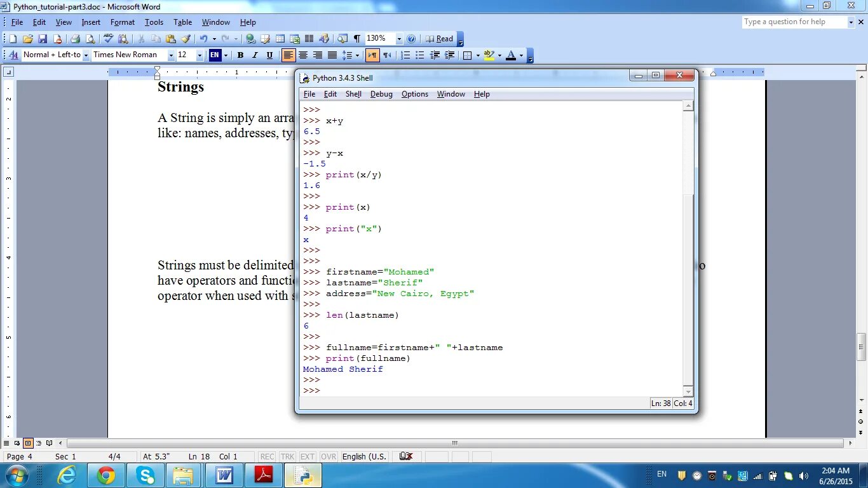This screenshot has height=488, width=868.
Task: Click the Paste clipboard icon
Action: [171, 39]
